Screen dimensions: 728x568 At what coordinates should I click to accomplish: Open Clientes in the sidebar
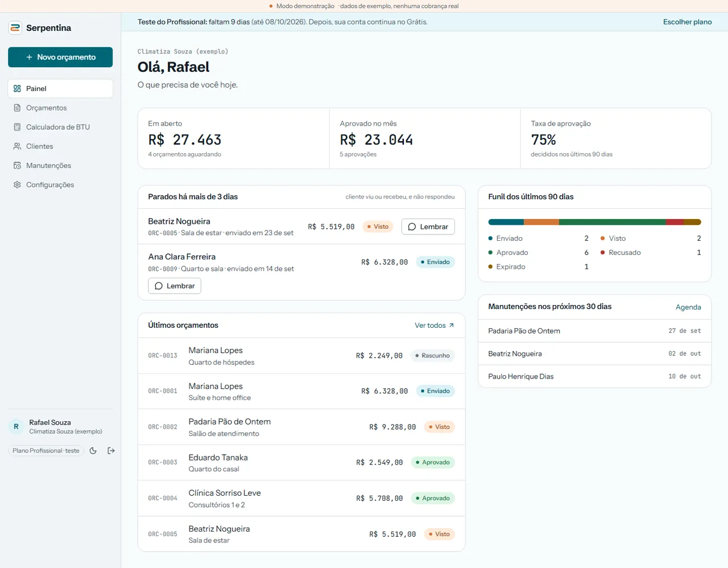[x=60, y=146]
